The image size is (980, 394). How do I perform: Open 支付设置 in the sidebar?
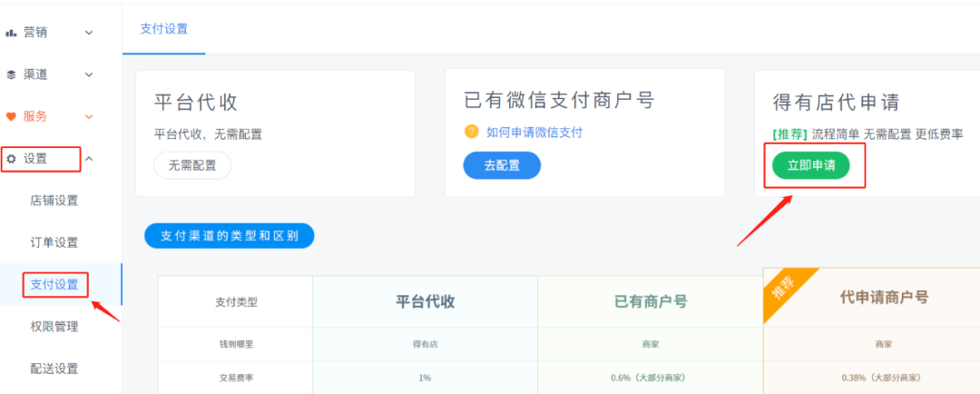(54, 285)
